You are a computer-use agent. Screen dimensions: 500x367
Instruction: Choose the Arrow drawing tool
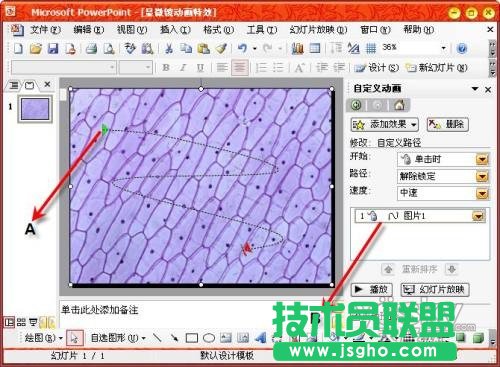174,338
